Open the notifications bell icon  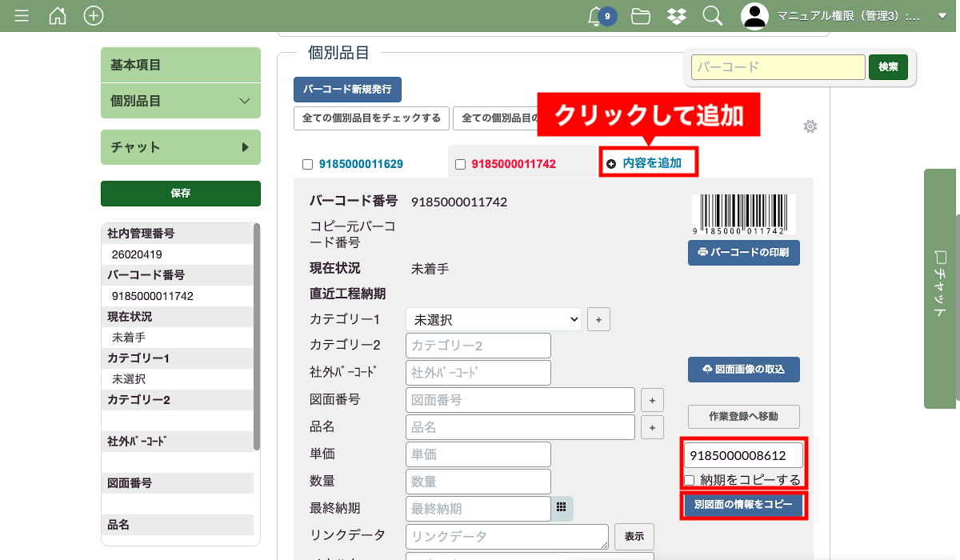click(x=595, y=16)
